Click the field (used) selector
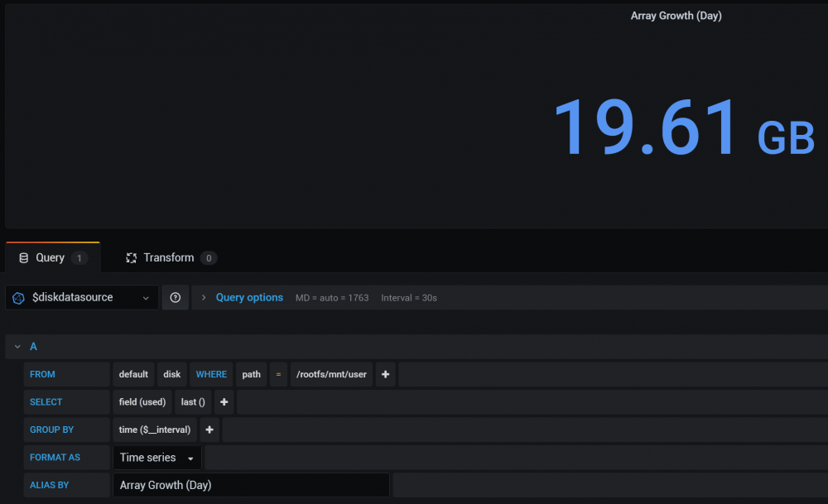The image size is (828, 504). (x=142, y=402)
